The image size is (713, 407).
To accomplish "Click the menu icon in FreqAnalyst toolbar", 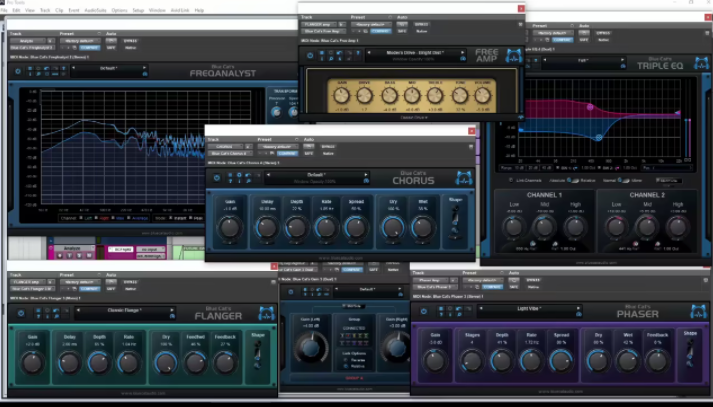I will pyautogui.click(x=30, y=69).
